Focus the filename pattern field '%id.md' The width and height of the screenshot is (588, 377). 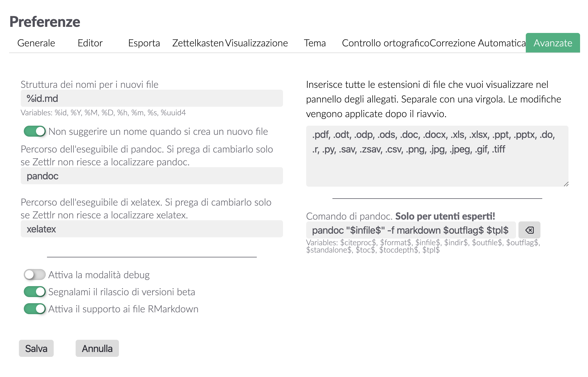[x=152, y=99]
